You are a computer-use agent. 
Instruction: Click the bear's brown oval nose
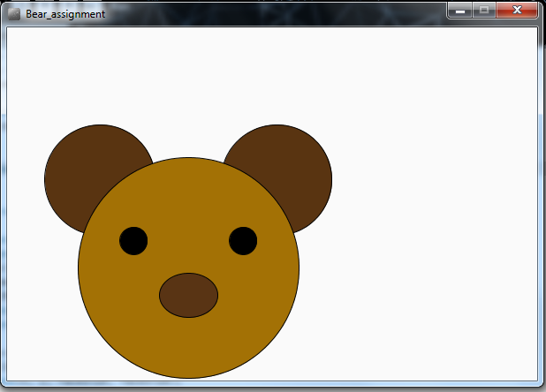click(x=188, y=295)
